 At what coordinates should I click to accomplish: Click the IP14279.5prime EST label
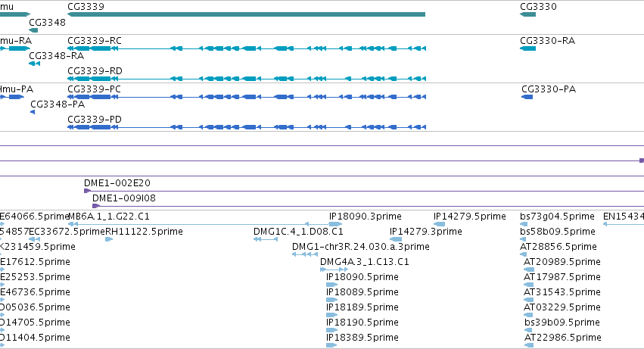tap(469, 217)
